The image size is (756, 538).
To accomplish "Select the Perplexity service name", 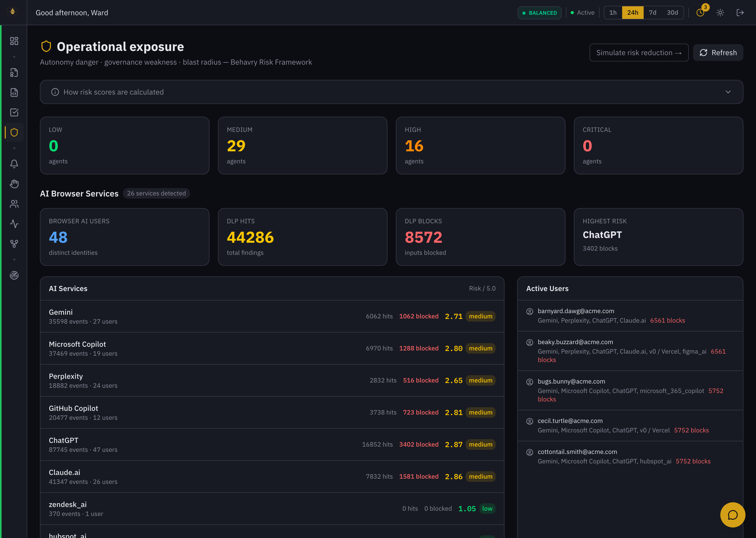I will (66, 376).
